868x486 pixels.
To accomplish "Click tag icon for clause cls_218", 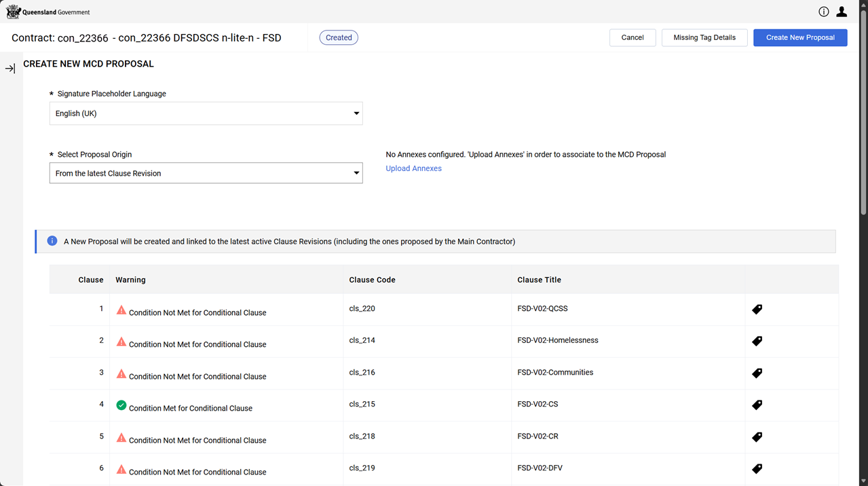I will (757, 437).
